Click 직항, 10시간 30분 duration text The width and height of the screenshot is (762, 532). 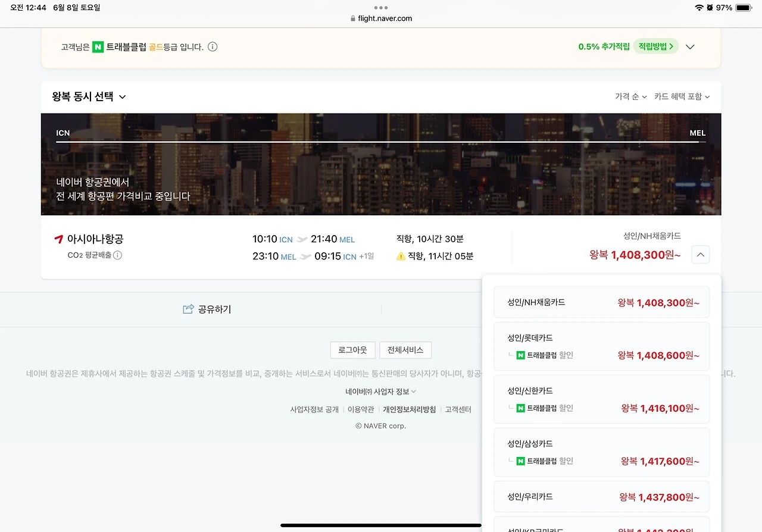[430, 239]
